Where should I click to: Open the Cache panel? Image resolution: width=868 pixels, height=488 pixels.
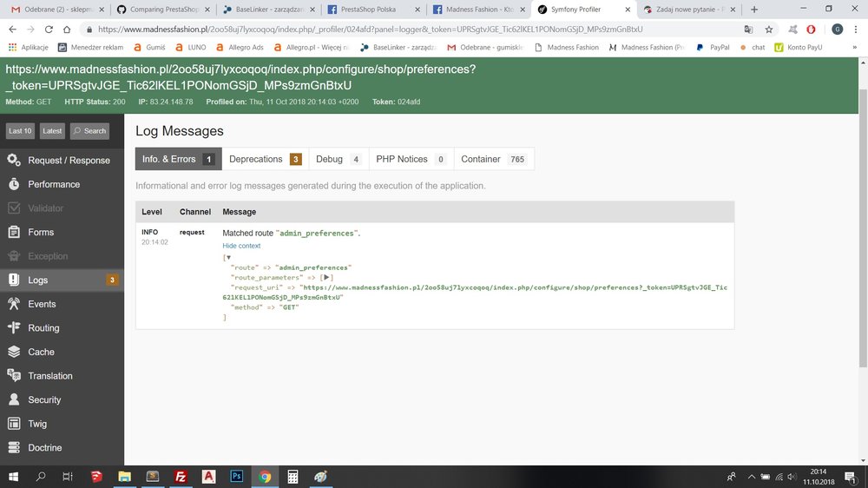click(62, 352)
